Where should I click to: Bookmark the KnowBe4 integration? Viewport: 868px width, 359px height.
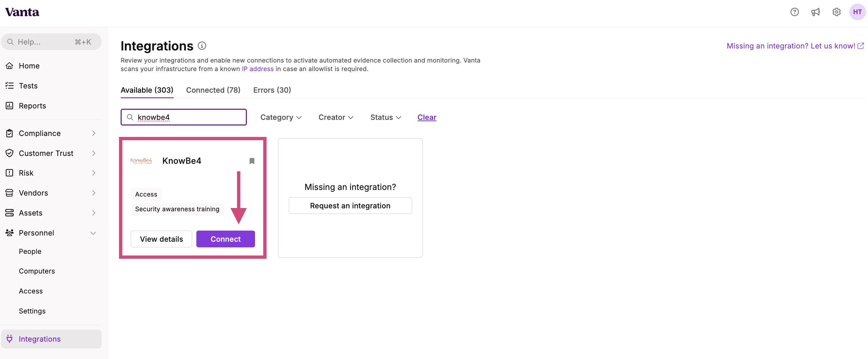(x=252, y=161)
